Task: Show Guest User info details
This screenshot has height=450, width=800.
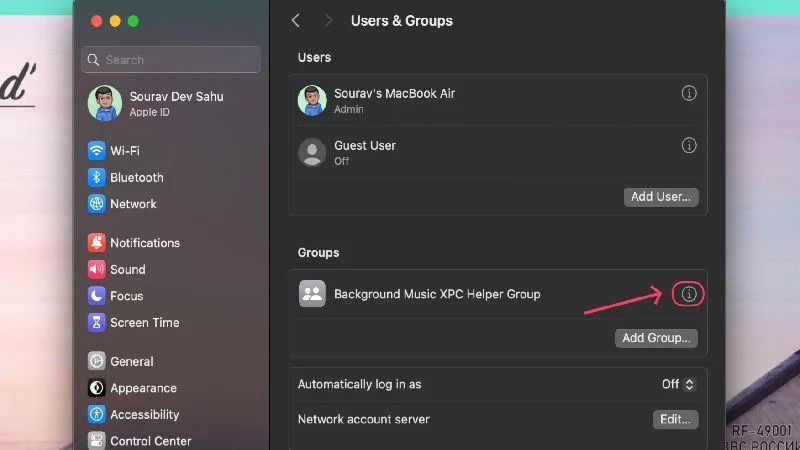Action: click(x=689, y=145)
